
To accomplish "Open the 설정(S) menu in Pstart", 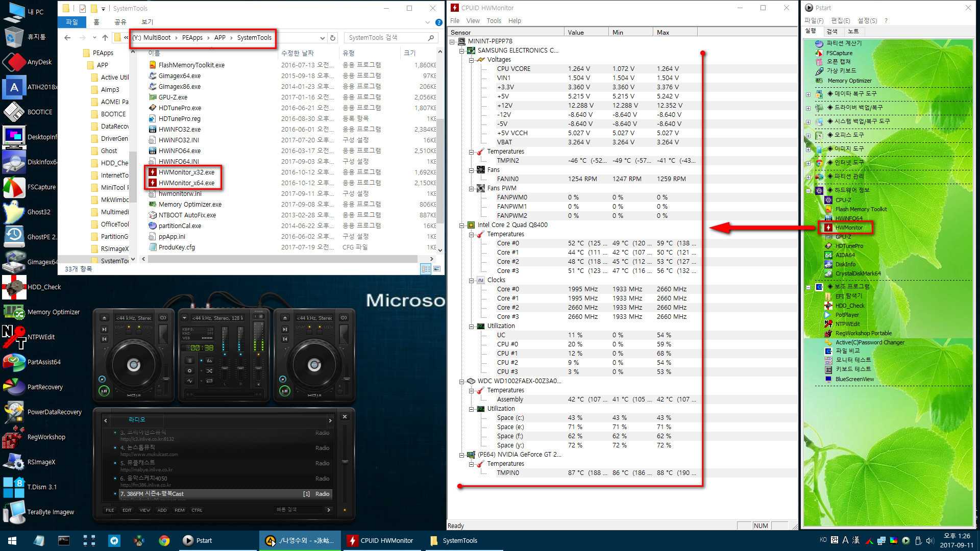I will tap(867, 20).
